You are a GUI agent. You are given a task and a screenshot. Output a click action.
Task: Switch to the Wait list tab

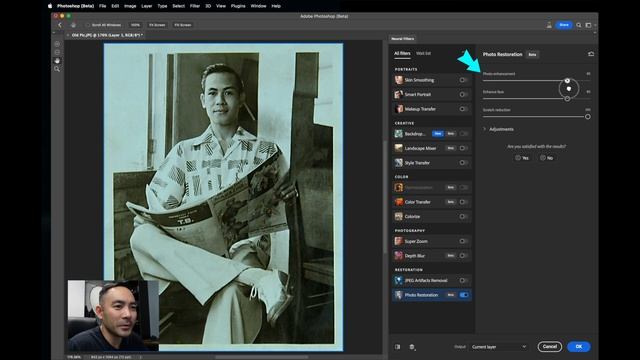coord(423,53)
